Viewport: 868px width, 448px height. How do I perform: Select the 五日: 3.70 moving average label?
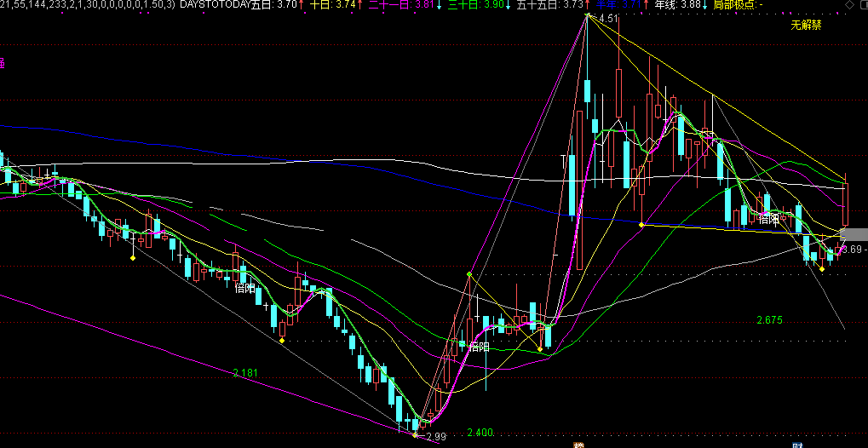pyautogui.click(x=274, y=5)
